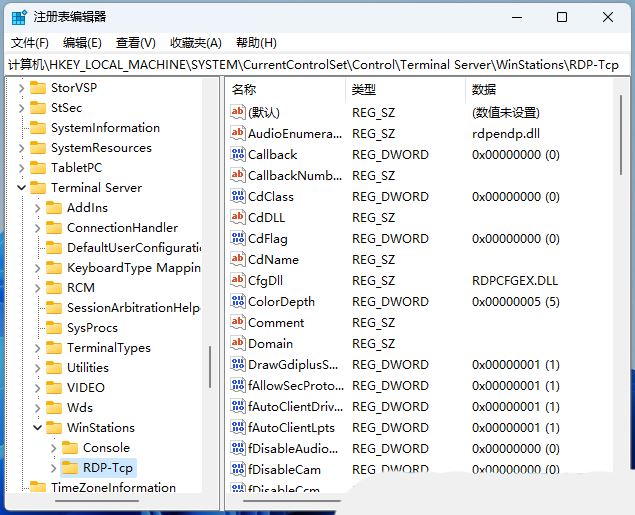
Task: Select the TabletPC key
Action: (x=77, y=168)
